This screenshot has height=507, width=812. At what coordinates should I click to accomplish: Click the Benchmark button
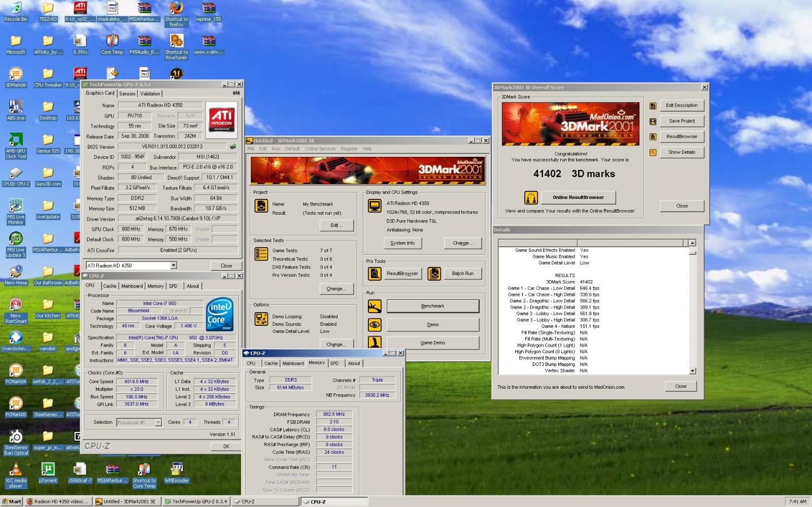[x=433, y=306]
